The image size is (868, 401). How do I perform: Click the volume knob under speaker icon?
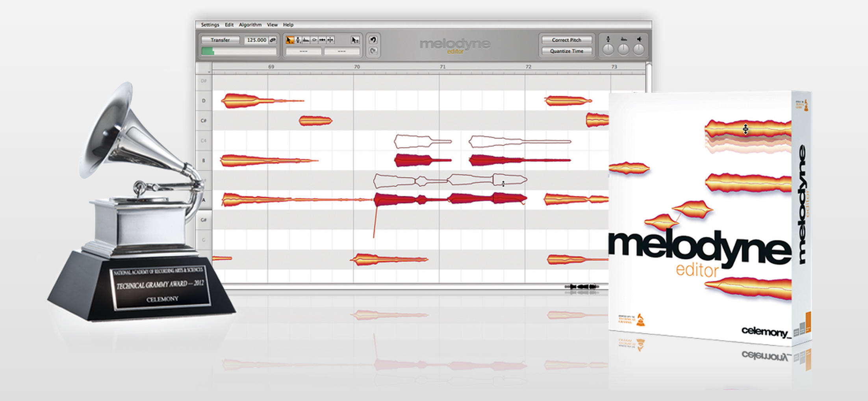pyautogui.click(x=638, y=50)
